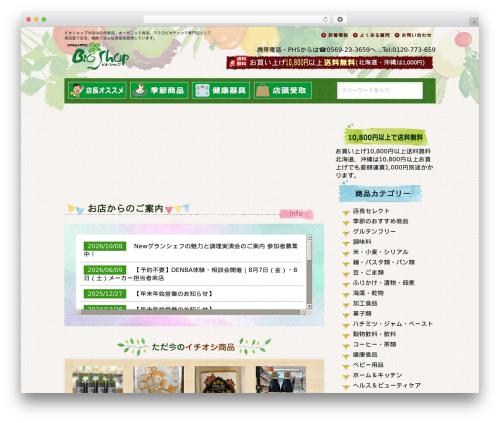Open the third featured product thumbnail
The image size is (500, 423).
pos(220,379)
